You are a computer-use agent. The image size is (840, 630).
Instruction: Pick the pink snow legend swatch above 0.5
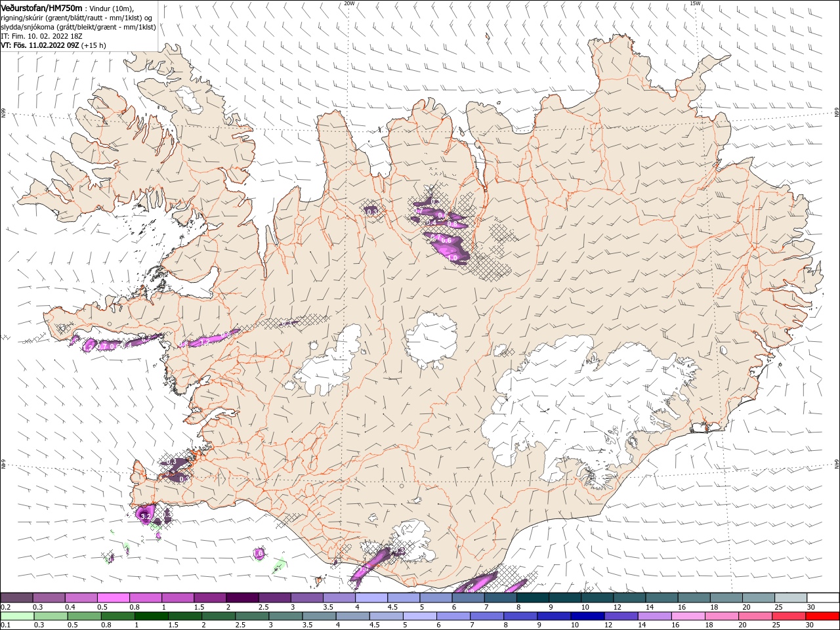(113, 598)
